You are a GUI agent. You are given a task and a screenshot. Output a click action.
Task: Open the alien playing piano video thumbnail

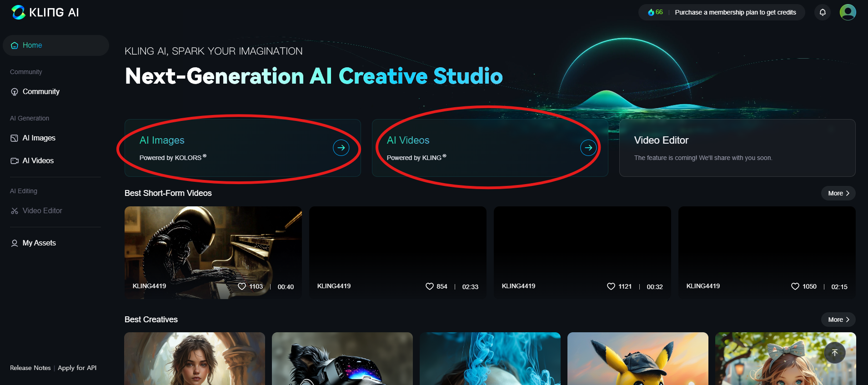(x=213, y=253)
